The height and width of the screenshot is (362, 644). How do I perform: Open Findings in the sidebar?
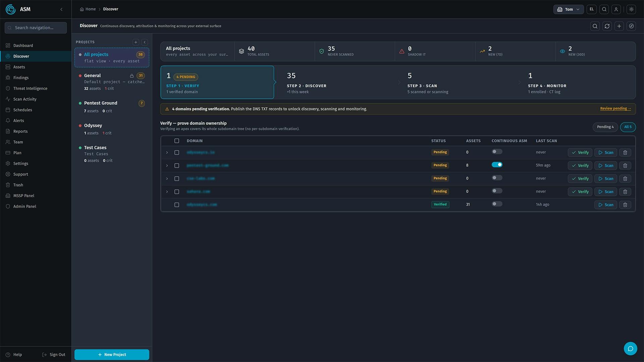pyautogui.click(x=36, y=78)
